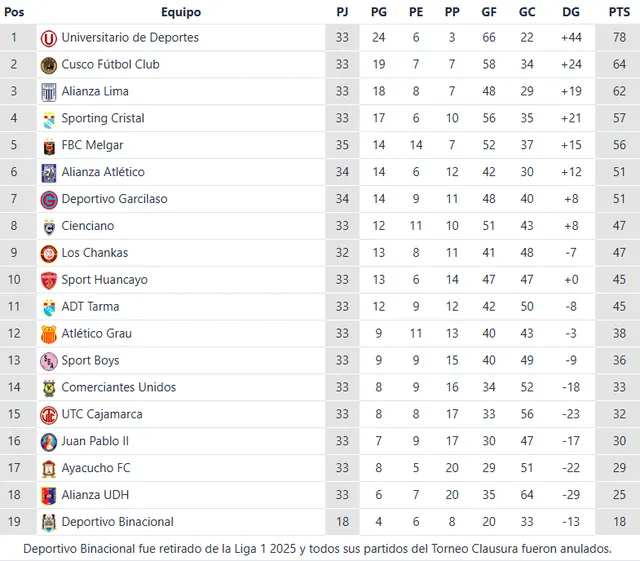Click the Sport Huancayo crest icon
640x561 pixels.
coord(48,280)
